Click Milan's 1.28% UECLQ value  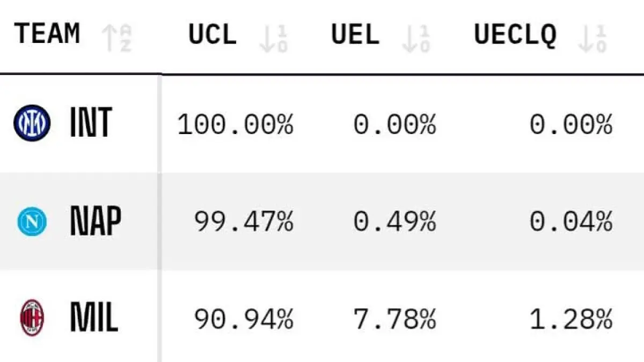(571, 320)
